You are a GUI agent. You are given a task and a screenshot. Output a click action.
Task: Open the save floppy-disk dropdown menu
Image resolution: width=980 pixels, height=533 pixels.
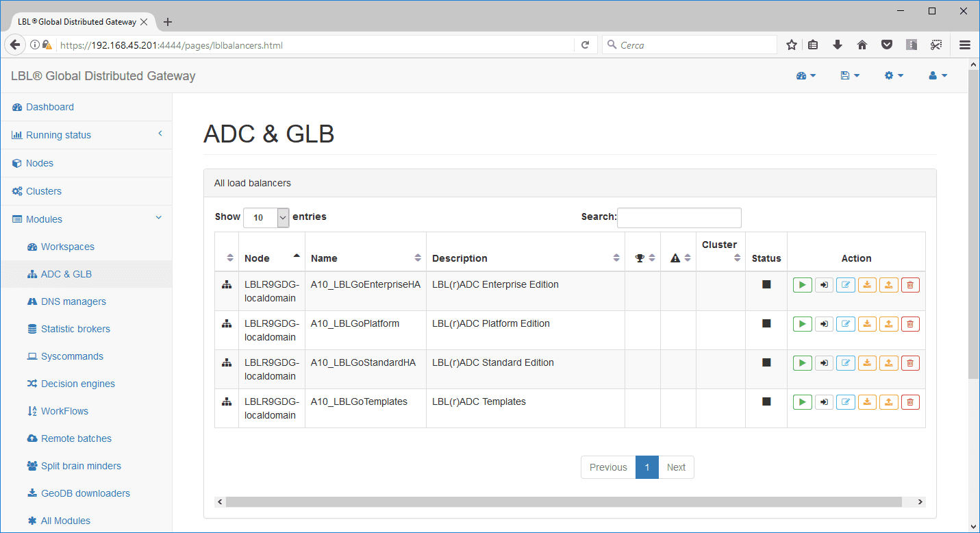pyautogui.click(x=850, y=75)
